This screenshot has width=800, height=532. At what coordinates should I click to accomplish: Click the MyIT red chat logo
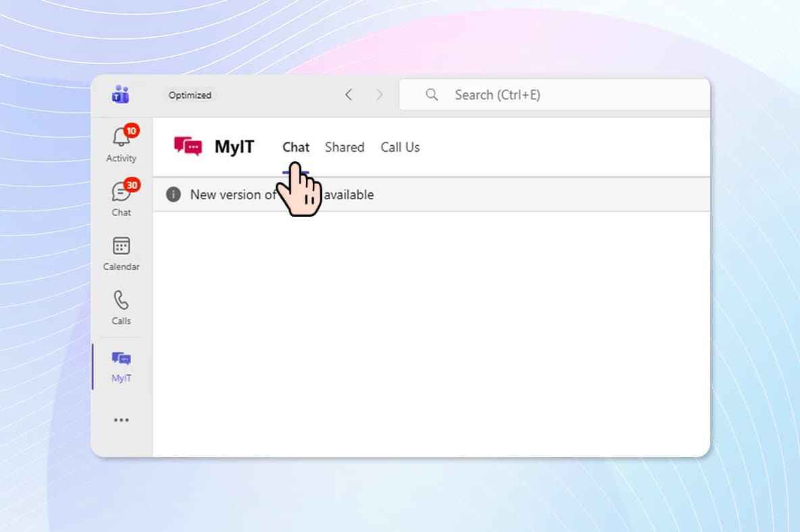click(188, 147)
